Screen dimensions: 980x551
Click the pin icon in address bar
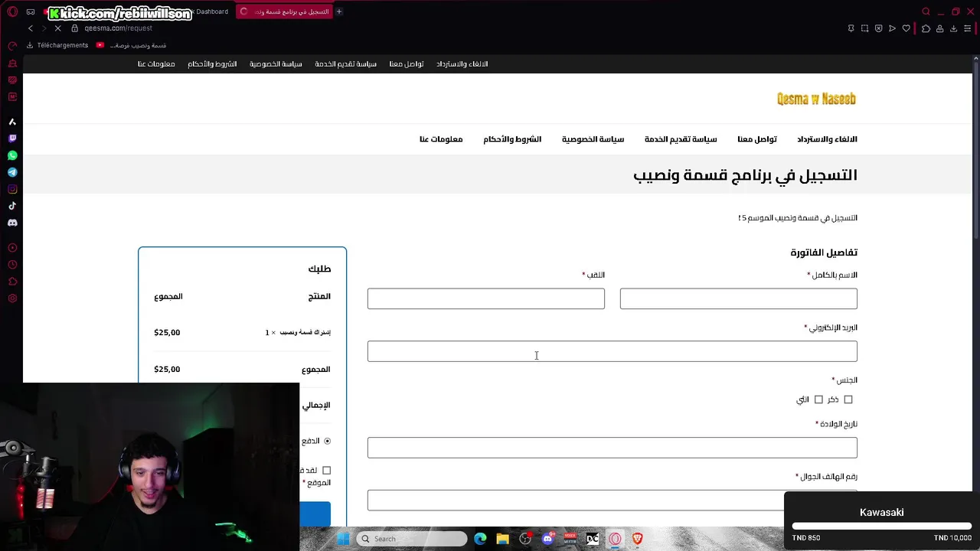[851, 28]
